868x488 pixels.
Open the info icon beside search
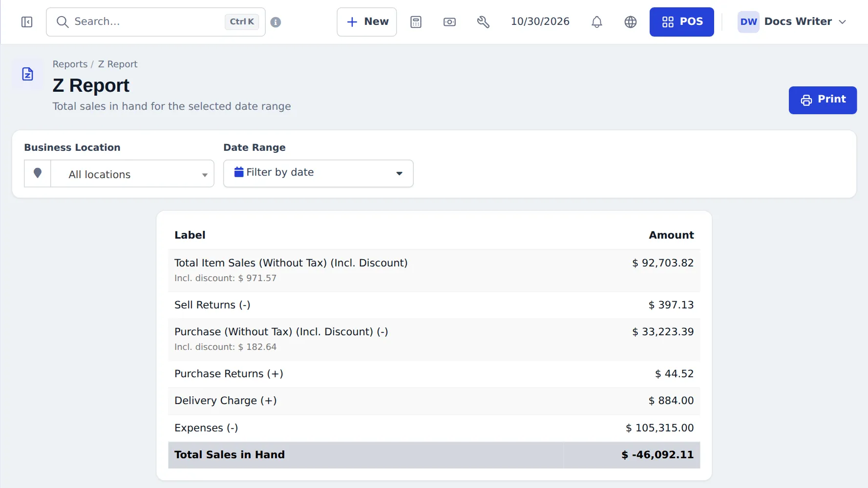[275, 22]
